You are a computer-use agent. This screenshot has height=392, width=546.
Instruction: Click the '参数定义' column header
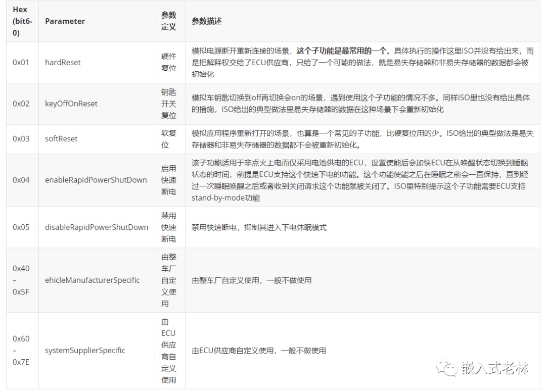(170, 21)
